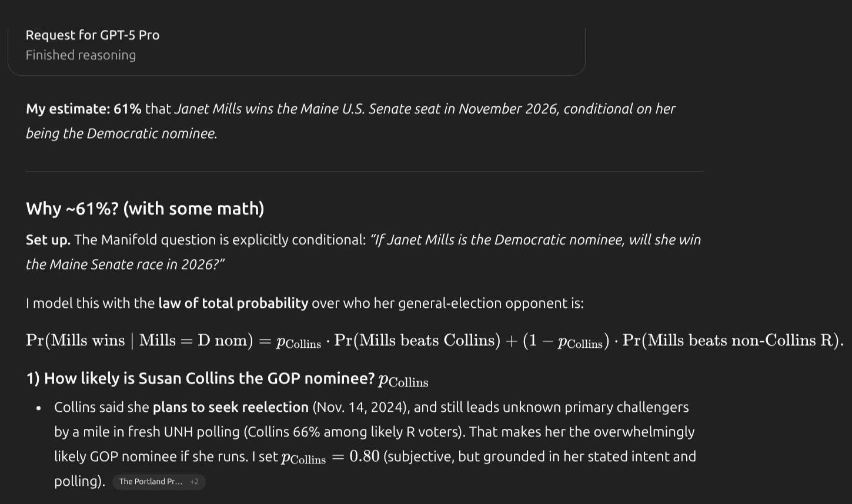Click the "law of total probability" bold phrase
Viewport: 852px width, 504px height.
coord(233,304)
